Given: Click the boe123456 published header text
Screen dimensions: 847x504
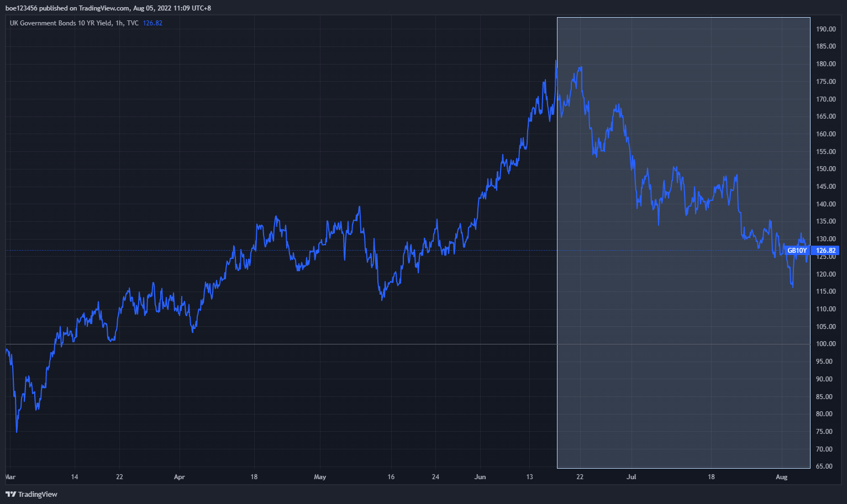Looking at the screenshot, I should point(108,8).
